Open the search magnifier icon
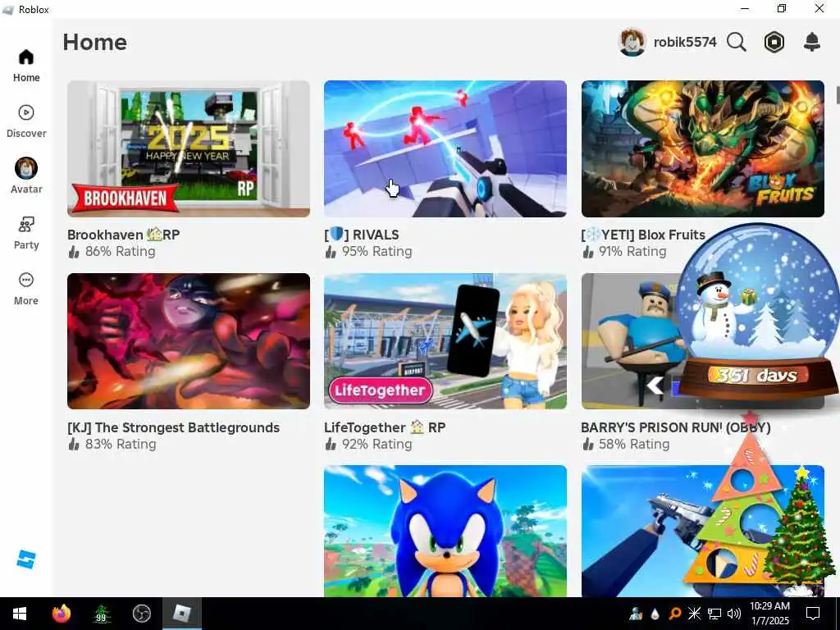Viewport: 840px width, 630px height. pyautogui.click(x=737, y=42)
